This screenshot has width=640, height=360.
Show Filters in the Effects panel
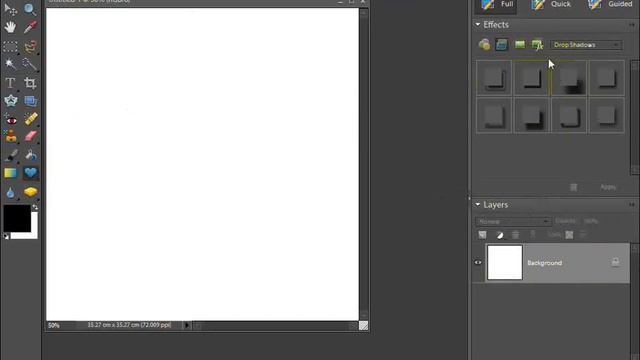point(484,44)
